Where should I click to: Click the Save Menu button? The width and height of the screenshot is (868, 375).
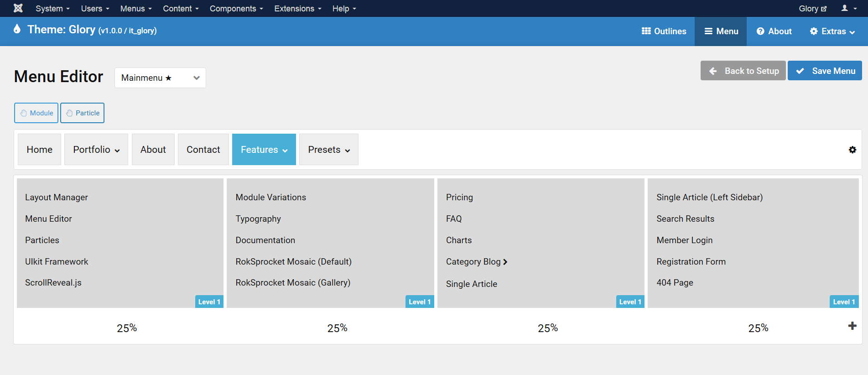825,71
